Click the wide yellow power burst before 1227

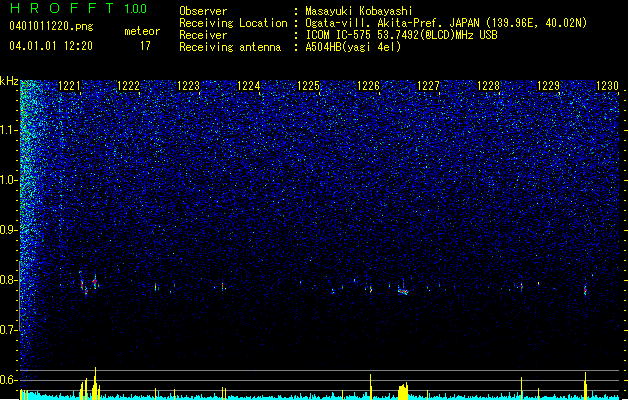coord(403,391)
